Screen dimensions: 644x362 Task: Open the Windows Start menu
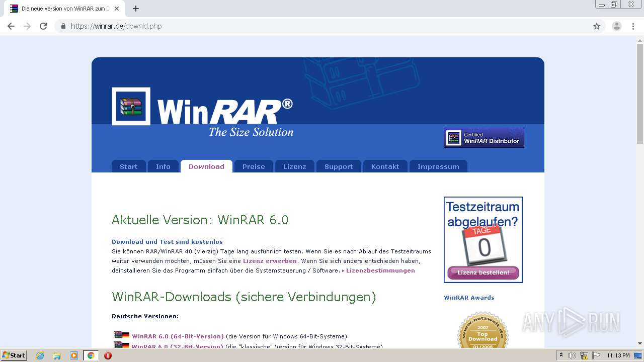(x=14, y=355)
